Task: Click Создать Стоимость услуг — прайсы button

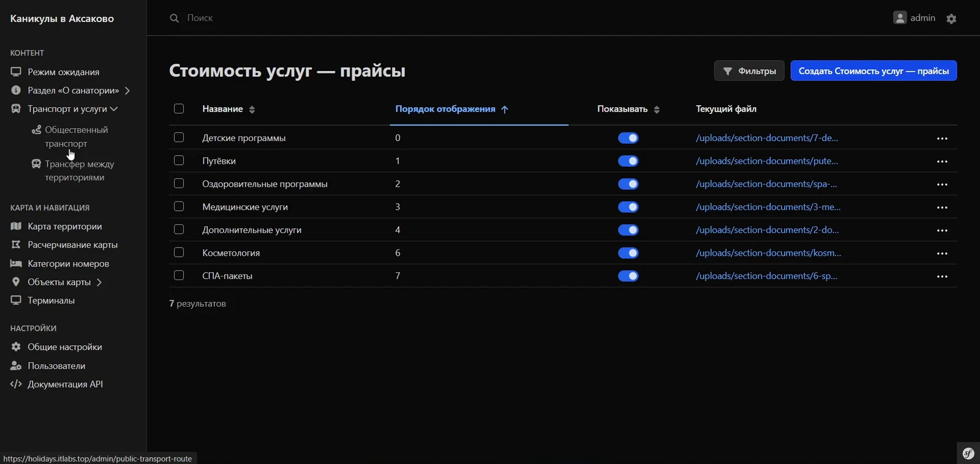Action: 873,70
